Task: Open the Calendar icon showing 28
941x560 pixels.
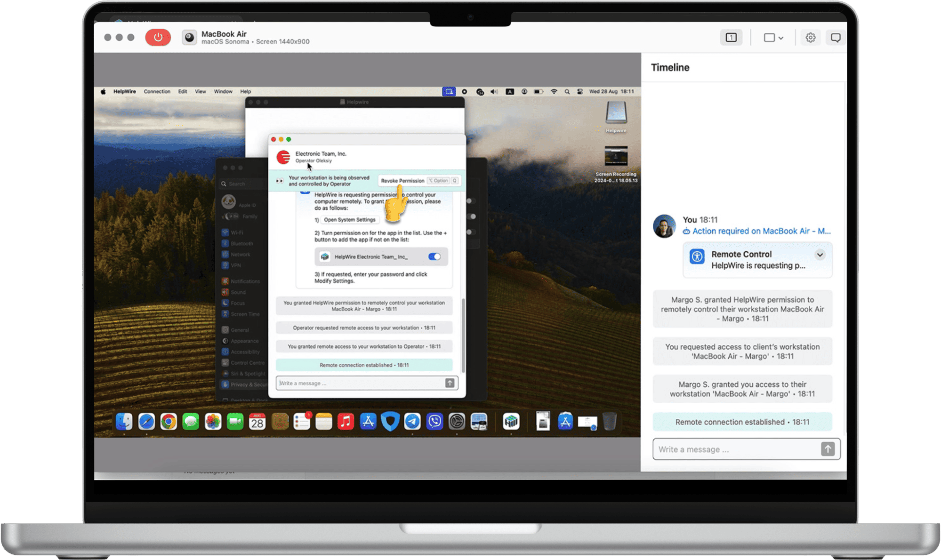Action: pos(257,422)
